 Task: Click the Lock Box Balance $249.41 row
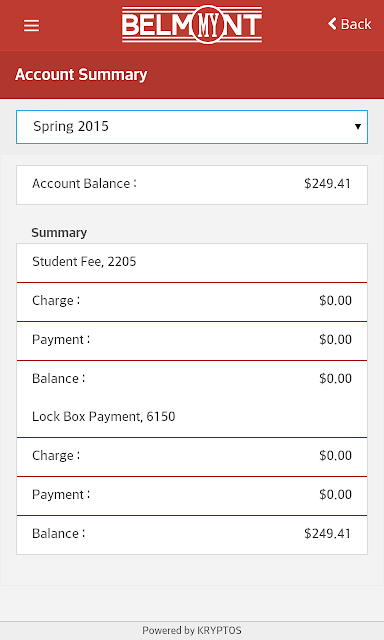pos(192,535)
